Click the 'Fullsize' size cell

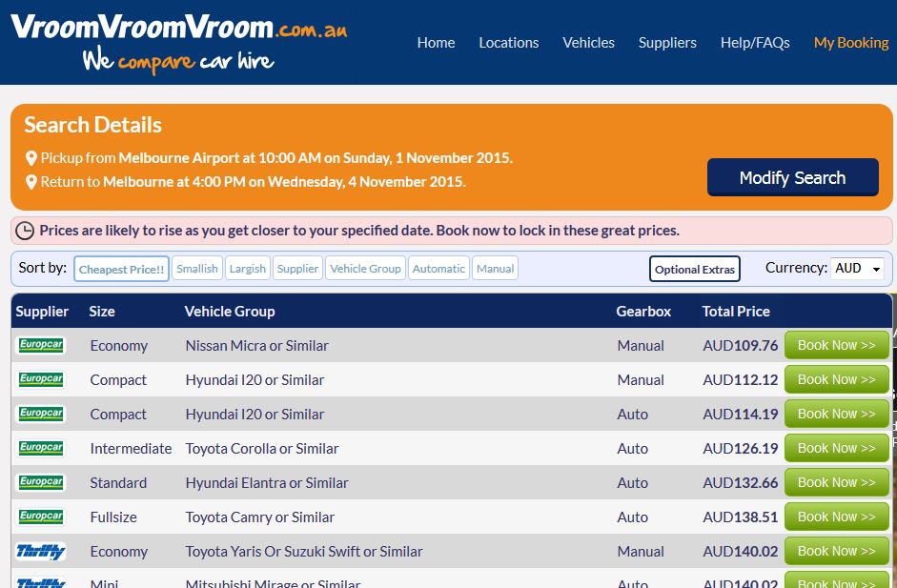pos(113,517)
